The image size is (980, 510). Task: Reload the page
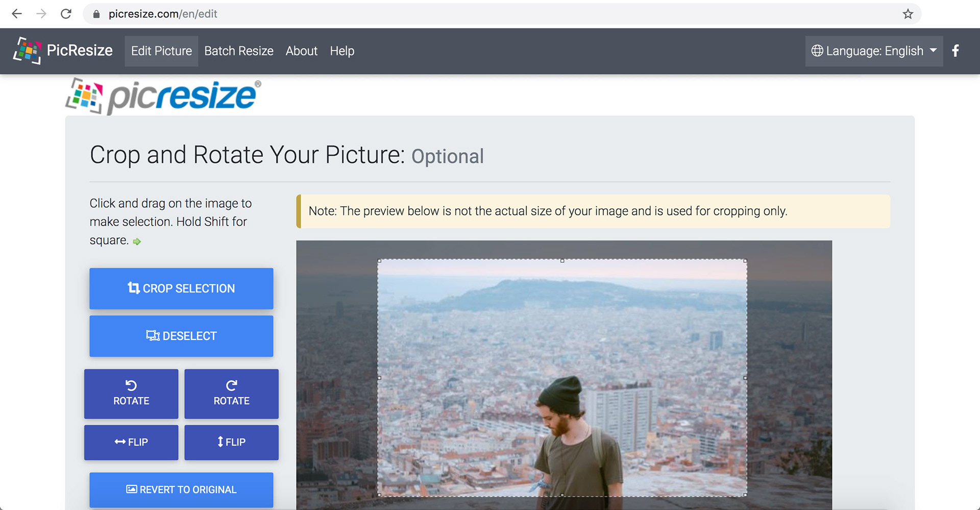pos(66,14)
